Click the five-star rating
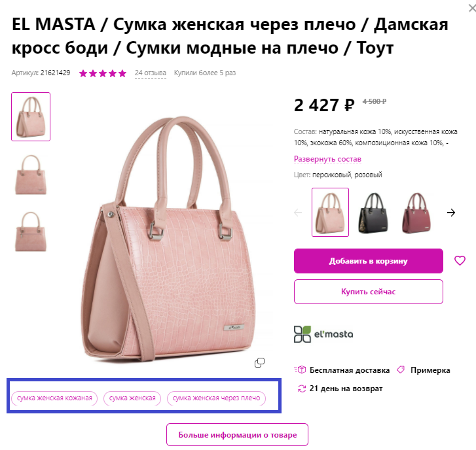476x450 pixels. (103, 73)
